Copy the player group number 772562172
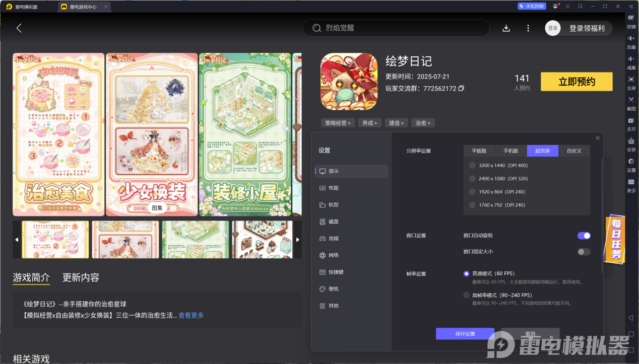Image resolution: width=639 pixels, height=364 pixels. (461, 89)
